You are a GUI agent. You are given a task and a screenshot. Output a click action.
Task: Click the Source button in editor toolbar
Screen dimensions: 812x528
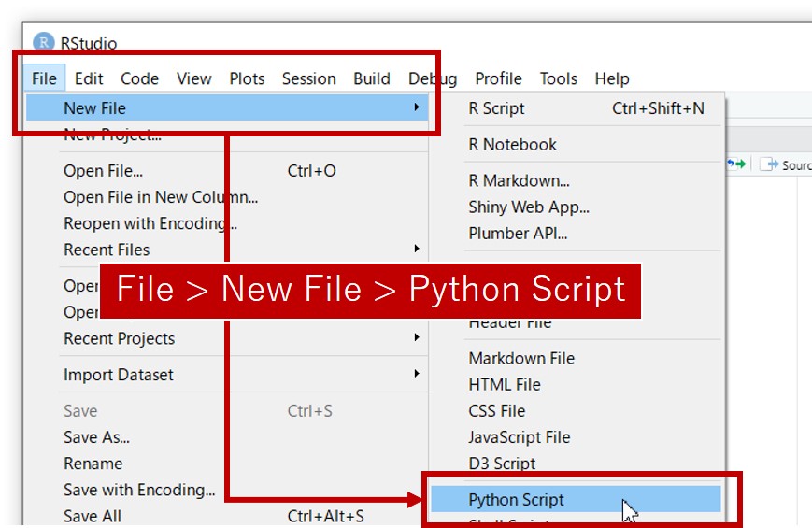(785, 164)
